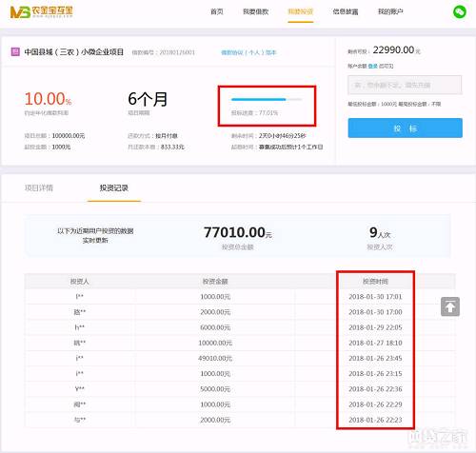Click the back-to-top arrow icon
This screenshot has width=476, height=453.
tap(450, 306)
